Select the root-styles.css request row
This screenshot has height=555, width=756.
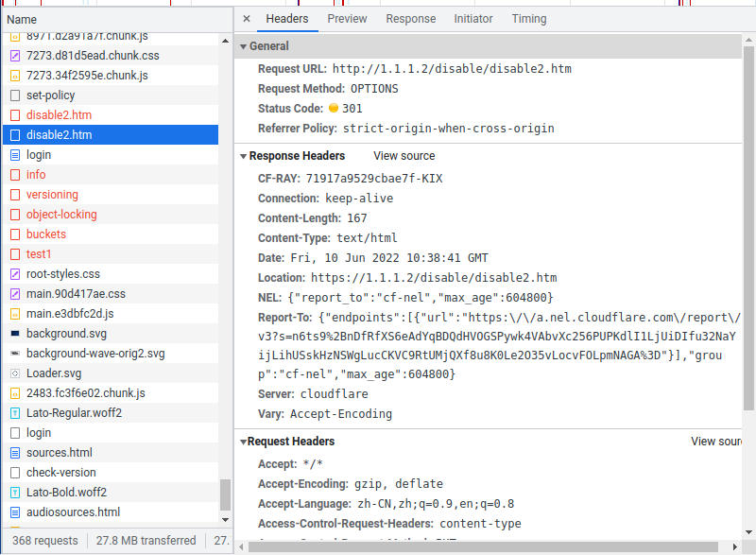(x=111, y=274)
